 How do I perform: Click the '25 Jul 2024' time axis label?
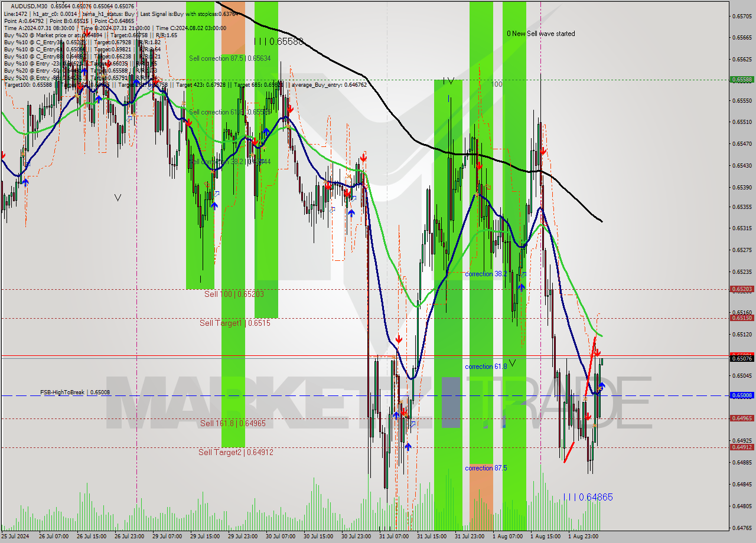16,537
